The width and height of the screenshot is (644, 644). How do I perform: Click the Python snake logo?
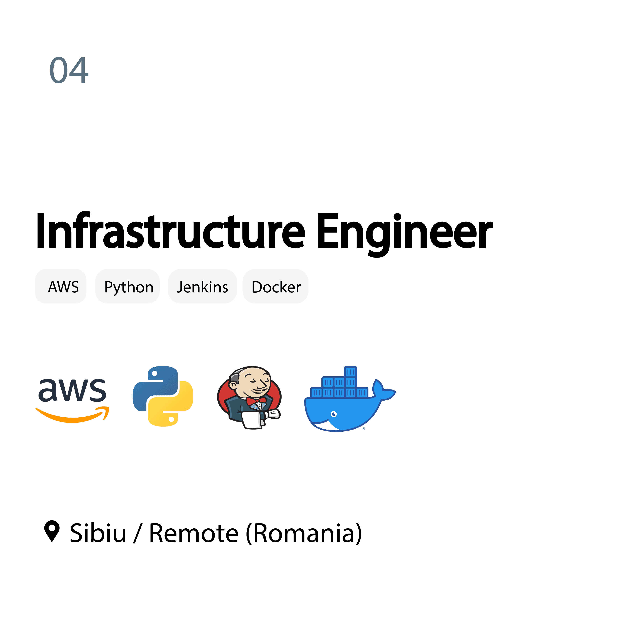[x=163, y=396]
